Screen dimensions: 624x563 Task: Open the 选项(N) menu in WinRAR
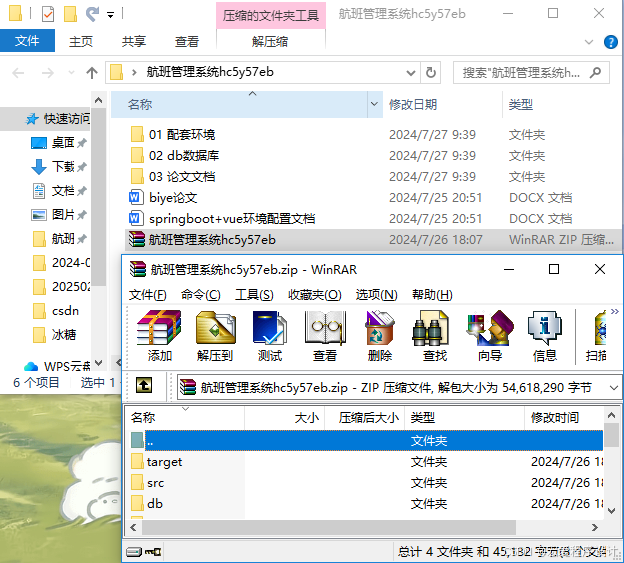(376, 295)
